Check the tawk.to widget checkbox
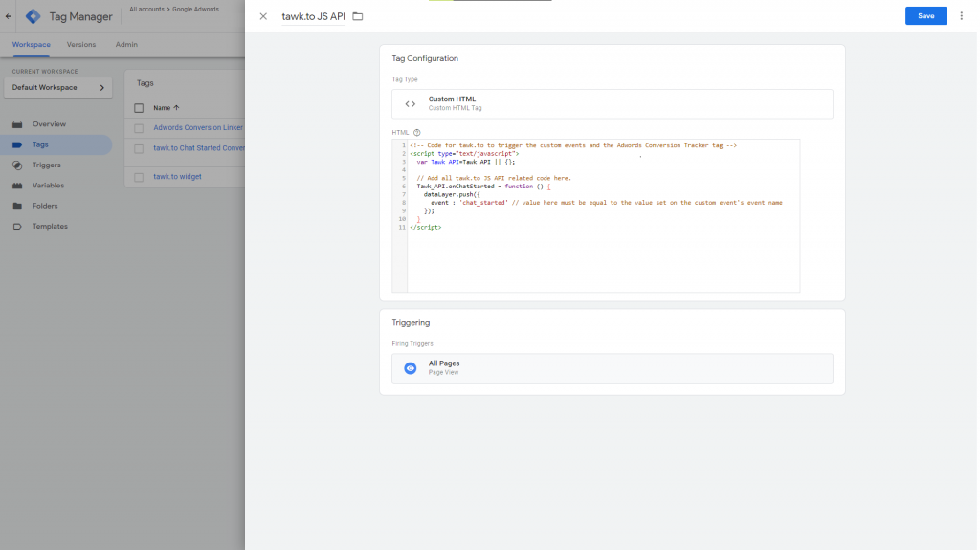Viewport: 980px width, 550px height. pos(139,178)
